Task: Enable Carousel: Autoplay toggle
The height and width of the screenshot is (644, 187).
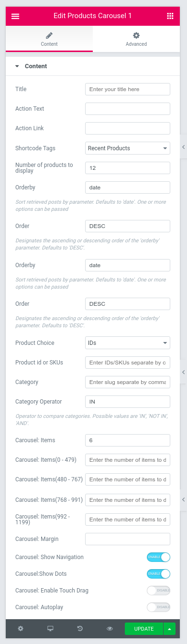Action: point(158,607)
